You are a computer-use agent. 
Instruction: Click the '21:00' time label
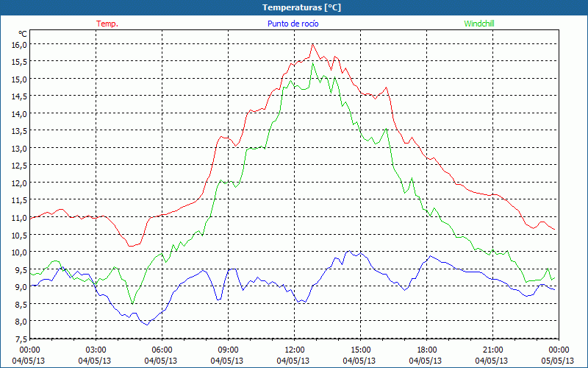pos(492,350)
